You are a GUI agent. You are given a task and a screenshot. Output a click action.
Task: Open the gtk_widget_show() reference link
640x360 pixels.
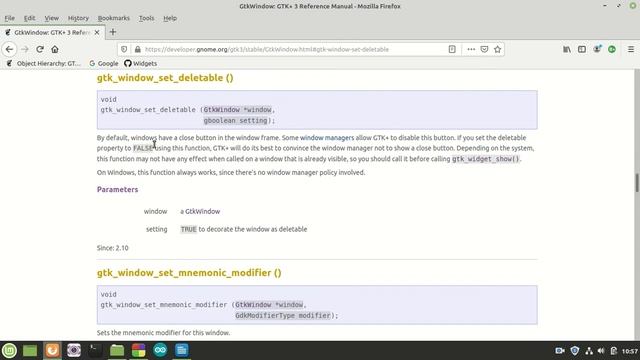pos(485,159)
